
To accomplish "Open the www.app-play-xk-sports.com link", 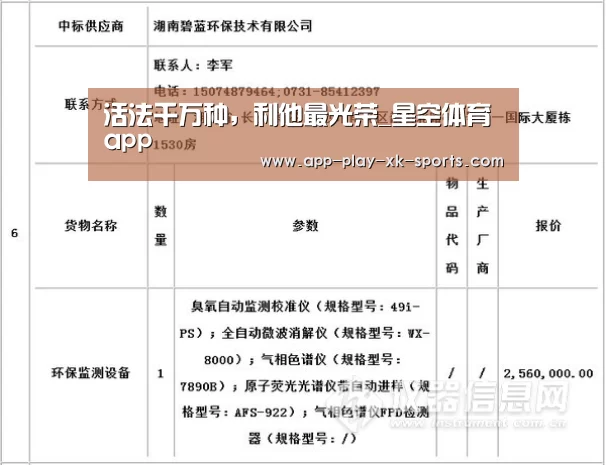I will point(382,161).
